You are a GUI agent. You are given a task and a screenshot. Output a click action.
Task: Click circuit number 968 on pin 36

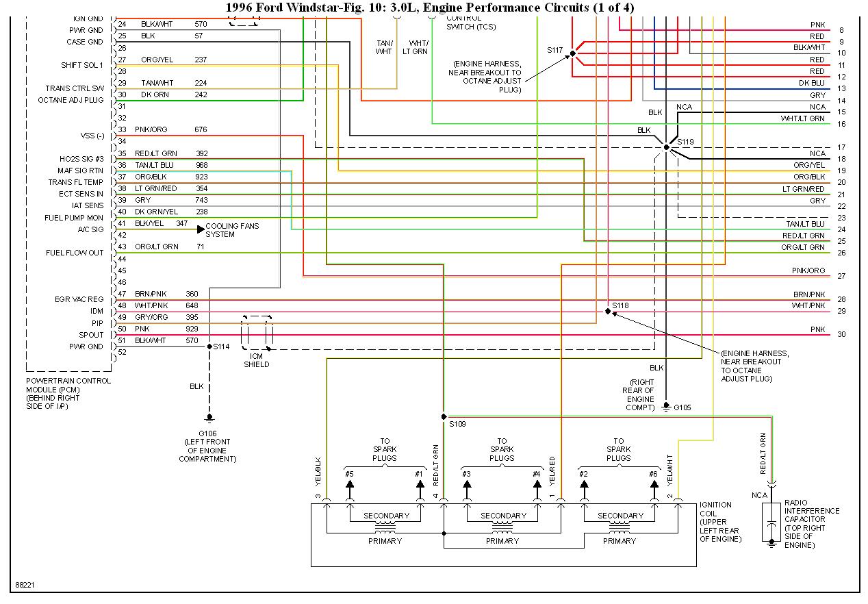point(200,165)
